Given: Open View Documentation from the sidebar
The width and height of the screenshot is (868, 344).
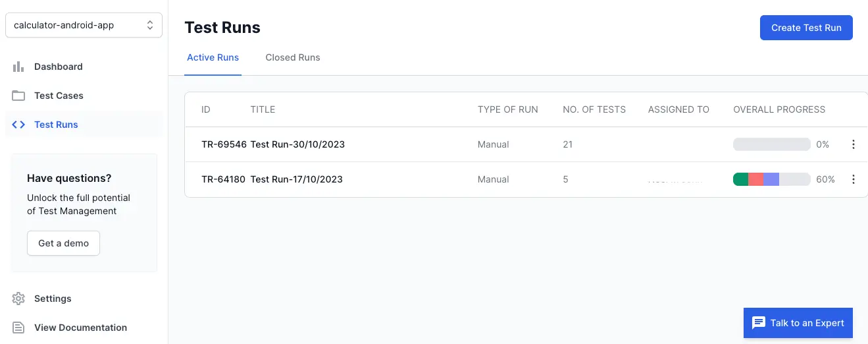Looking at the screenshot, I should [x=80, y=328].
